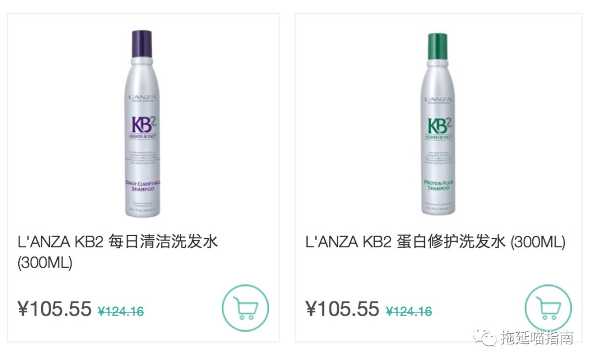Click the green cap of the right bottle

tap(438, 46)
